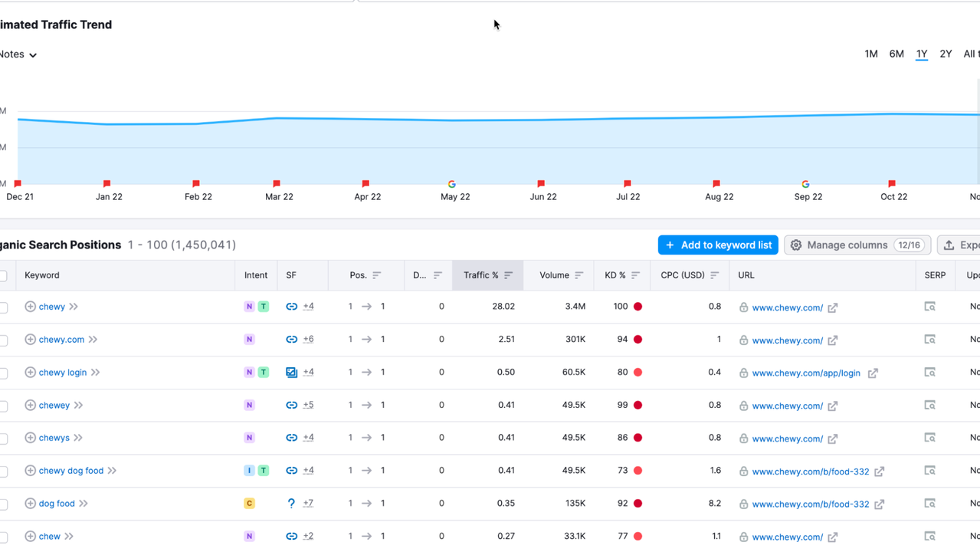Select the 2Y time range tab
The width and height of the screenshot is (980, 552).
[946, 54]
